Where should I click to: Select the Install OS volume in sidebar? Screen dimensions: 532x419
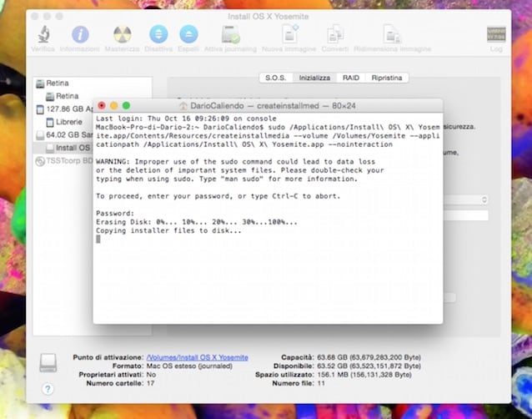(63, 148)
